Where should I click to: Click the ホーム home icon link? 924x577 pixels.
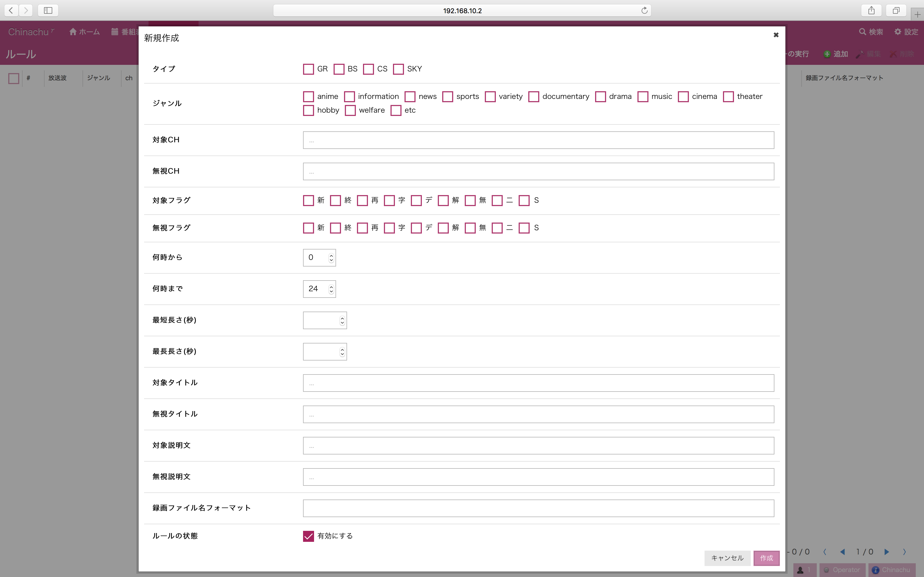(73, 32)
